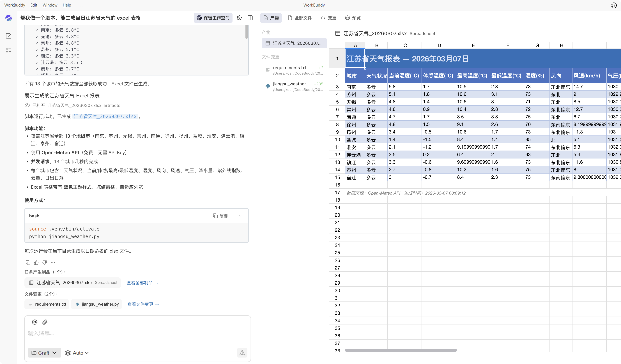This screenshot has height=364, width=621.
Task: Switch to the 全部文件 tab
Action: 300,18
